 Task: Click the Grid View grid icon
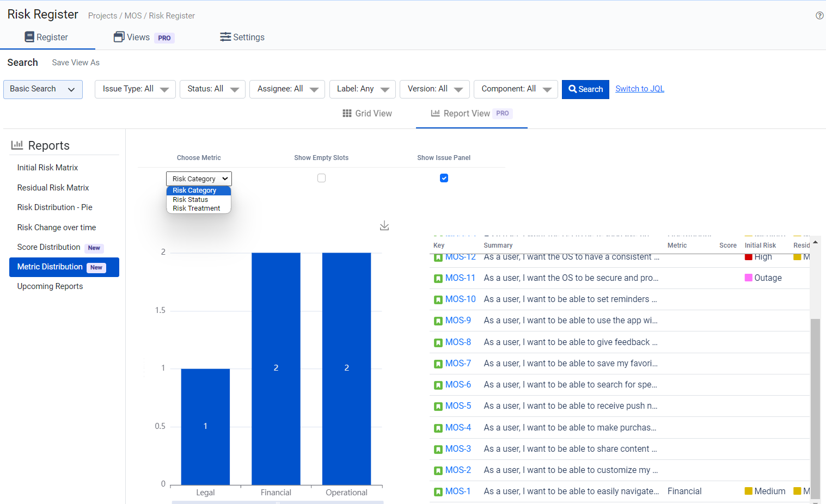click(347, 113)
